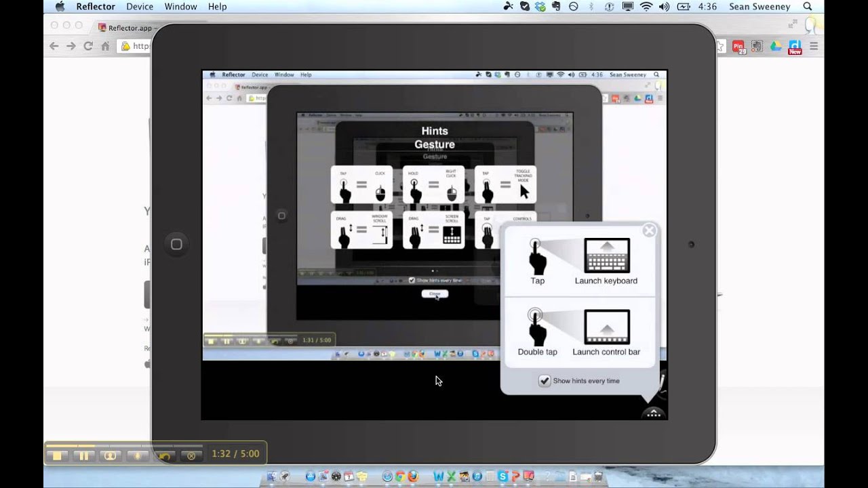Open the Wi-Fi status menu

pyautogui.click(x=646, y=7)
